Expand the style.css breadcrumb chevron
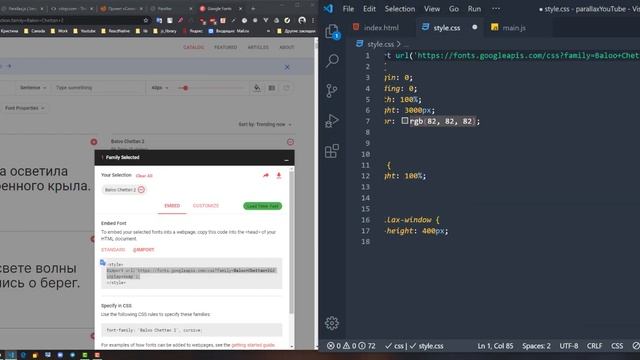 (399, 44)
